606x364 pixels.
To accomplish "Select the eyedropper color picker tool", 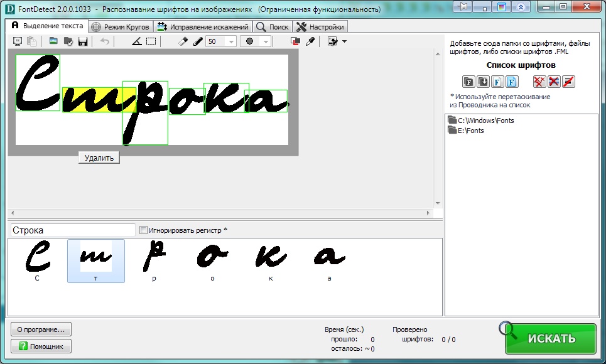I will 310,41.
